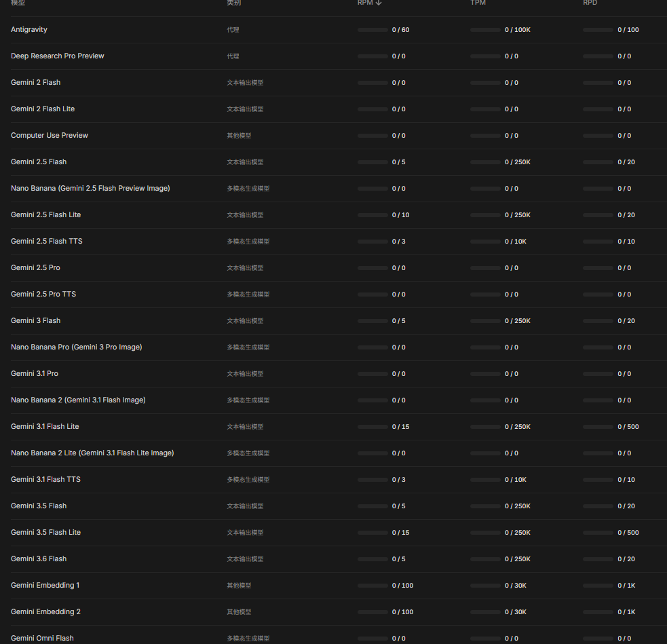Select the Antigravity model row name

pyautogui.click(x=29, y=29)
